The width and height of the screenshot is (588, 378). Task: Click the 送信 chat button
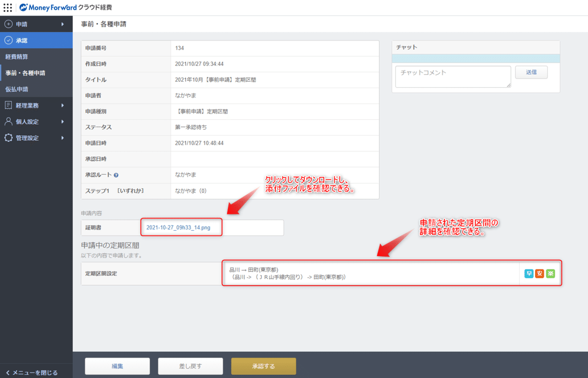click(531, 72)
